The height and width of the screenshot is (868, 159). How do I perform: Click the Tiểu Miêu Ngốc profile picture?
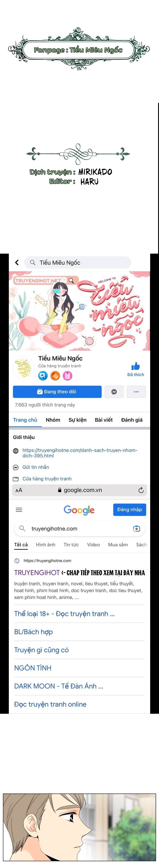click(x=24, y=368)
